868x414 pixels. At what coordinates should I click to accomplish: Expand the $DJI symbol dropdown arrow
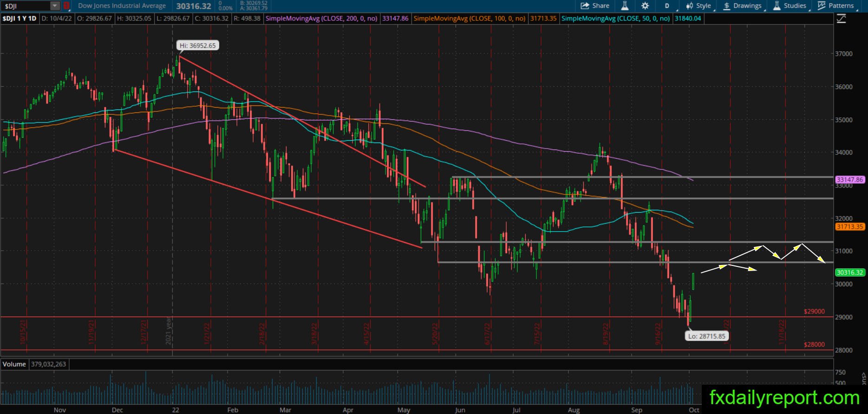[x=55, y=6]
